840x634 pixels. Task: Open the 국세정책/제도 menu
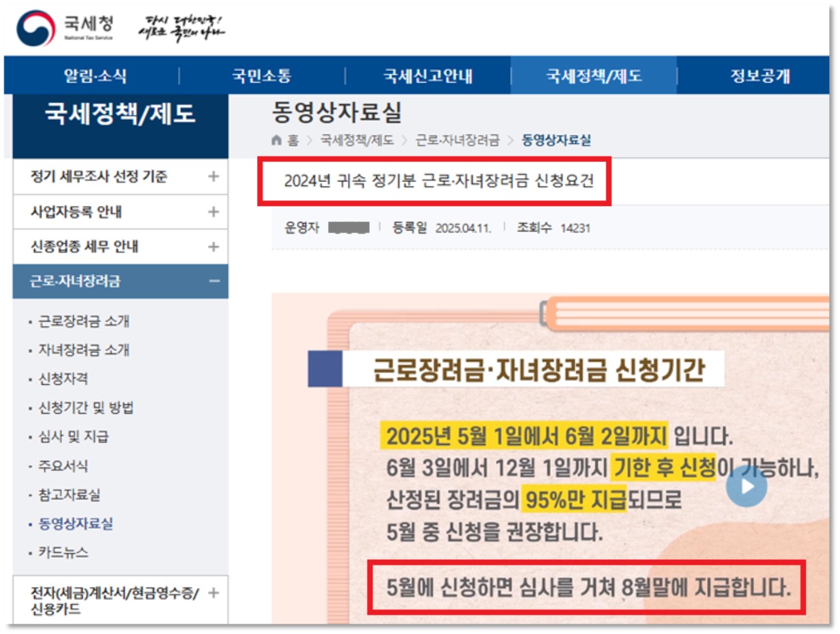point(594,76)
